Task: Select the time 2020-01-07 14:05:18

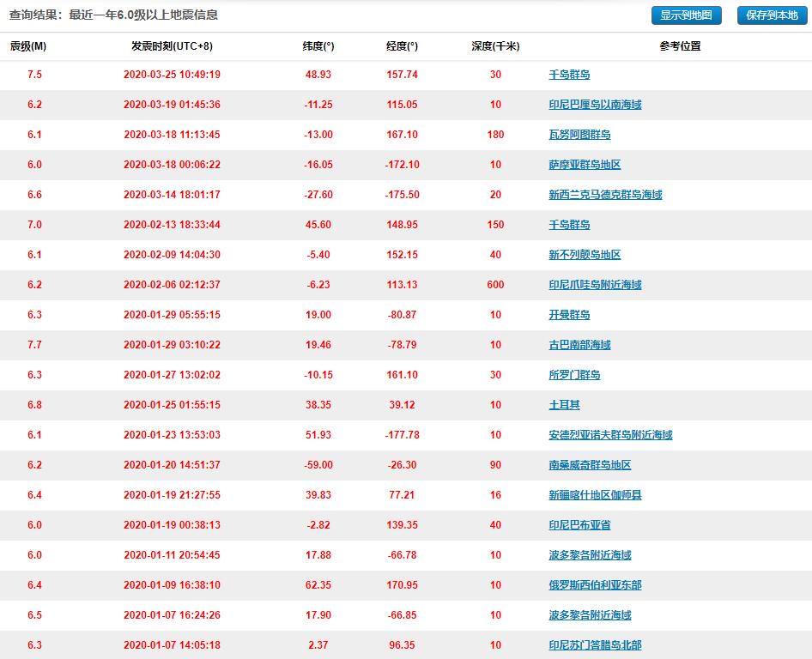Action: tap(172, 645)
